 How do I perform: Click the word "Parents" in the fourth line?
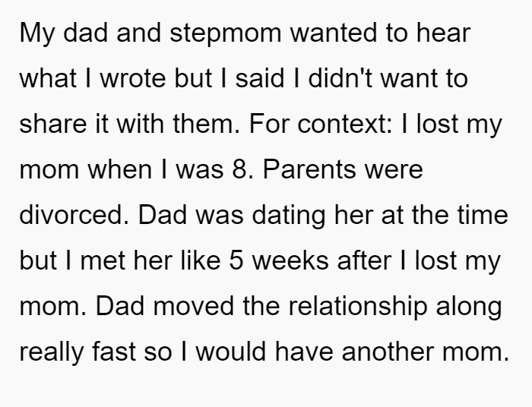point(310,169)
